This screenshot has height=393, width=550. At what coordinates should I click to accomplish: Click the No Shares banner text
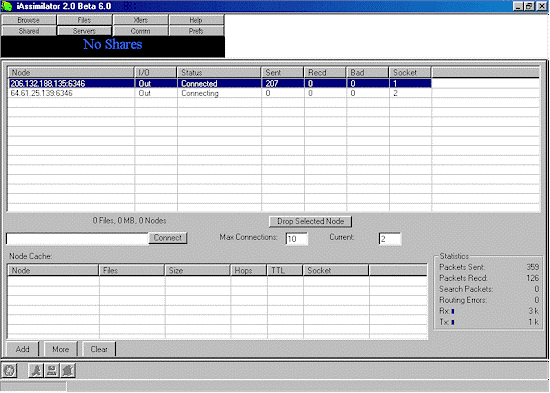point(113,45)
